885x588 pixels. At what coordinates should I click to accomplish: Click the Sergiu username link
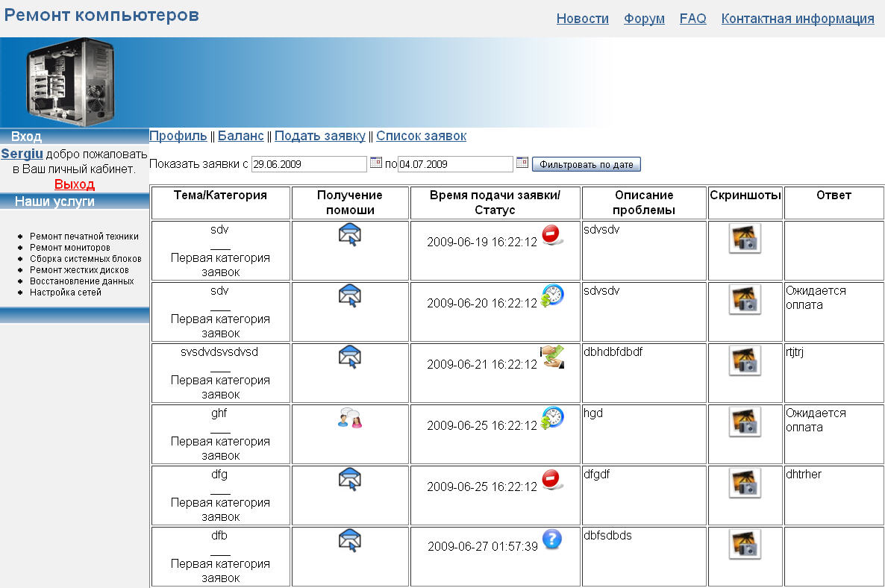pyautogui.click(x=22, y=154)
